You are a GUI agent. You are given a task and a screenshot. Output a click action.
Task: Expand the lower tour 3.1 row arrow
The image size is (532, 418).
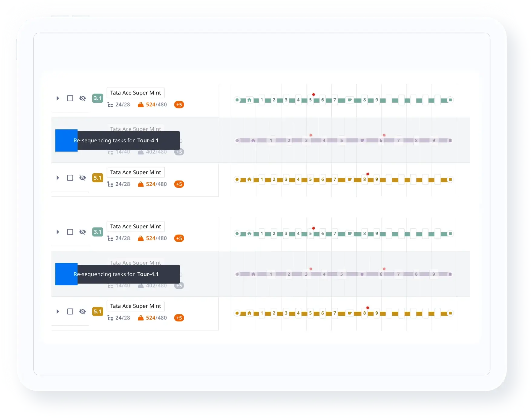[x=57, y=232]
